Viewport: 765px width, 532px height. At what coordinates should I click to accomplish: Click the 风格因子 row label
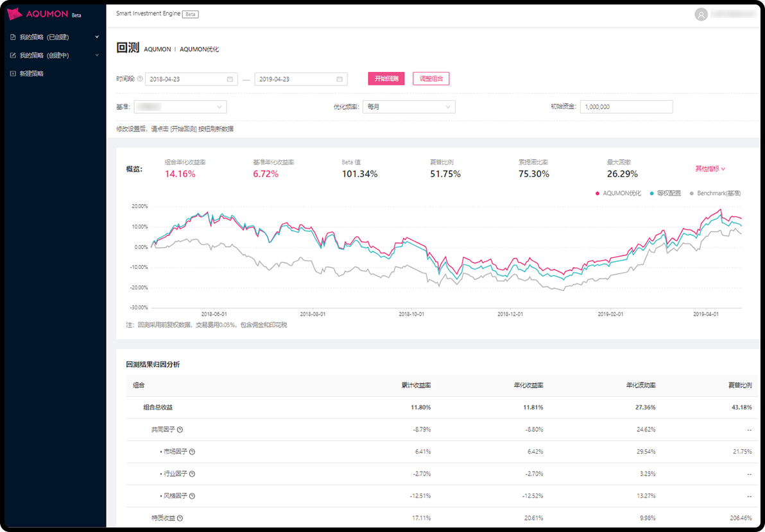[x=175, y=496]
